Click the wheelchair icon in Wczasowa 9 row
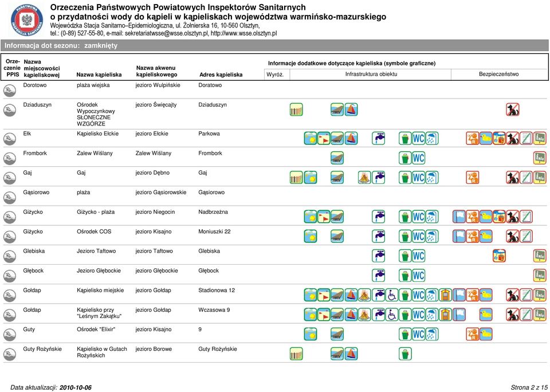 (392, 315)
